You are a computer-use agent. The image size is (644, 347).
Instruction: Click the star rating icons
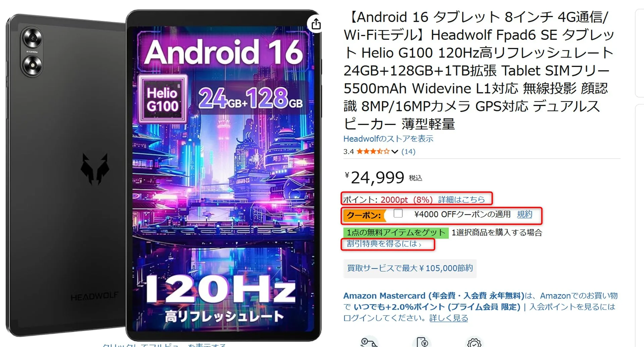point(373,151)
